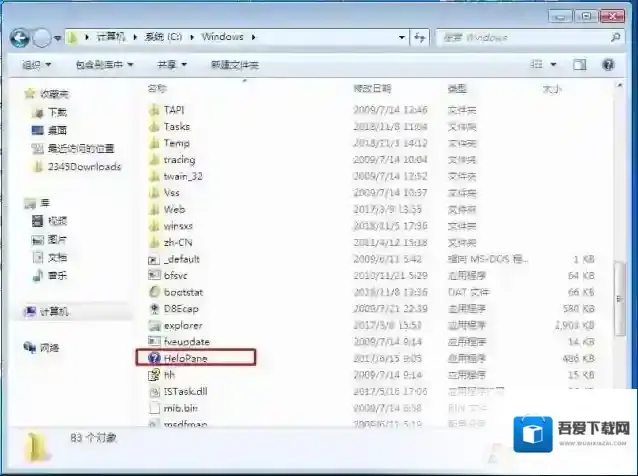Viewport: 638px width, 476px height.
Task: Refresh the folder with the refresh button
Action: tap(420, 37)
